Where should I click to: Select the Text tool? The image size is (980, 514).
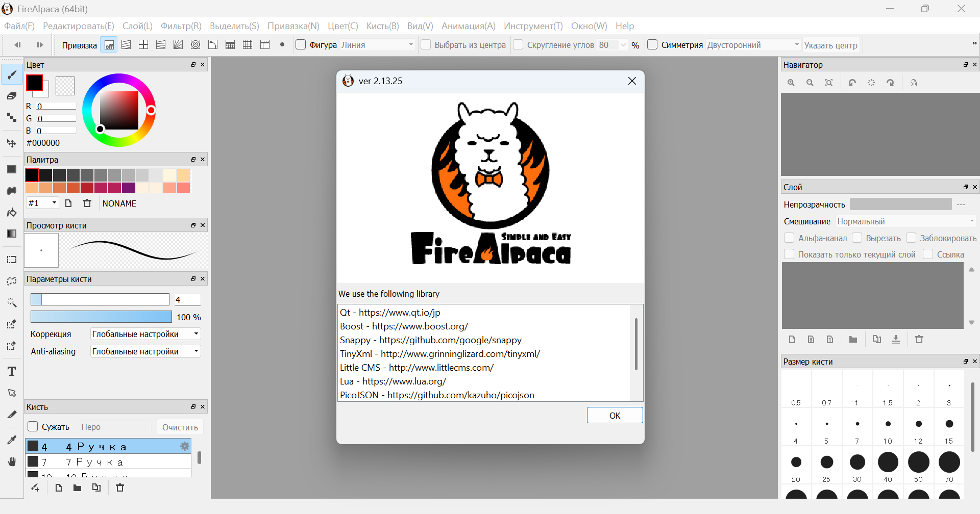coord(12,372)
